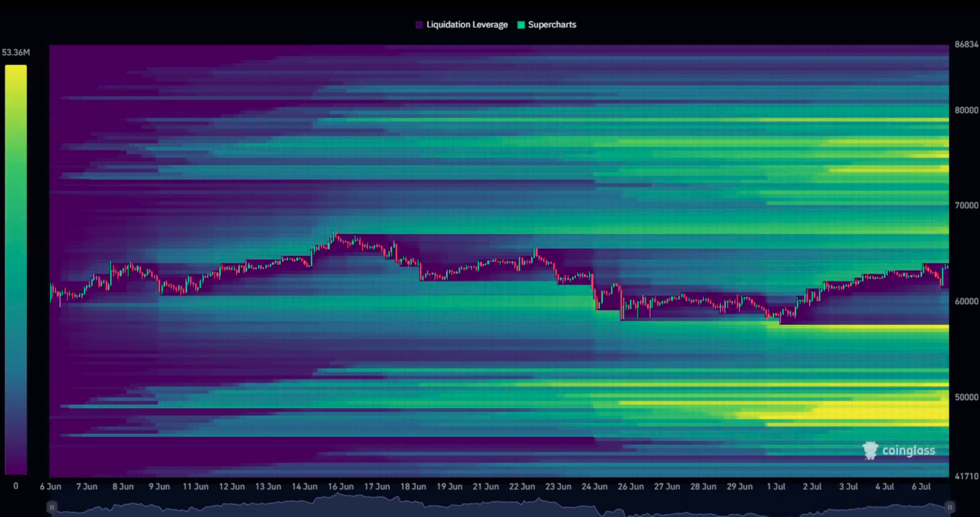Click the 6 Jul date label
This screenshot has height=517, width=980.
(921, 486)
